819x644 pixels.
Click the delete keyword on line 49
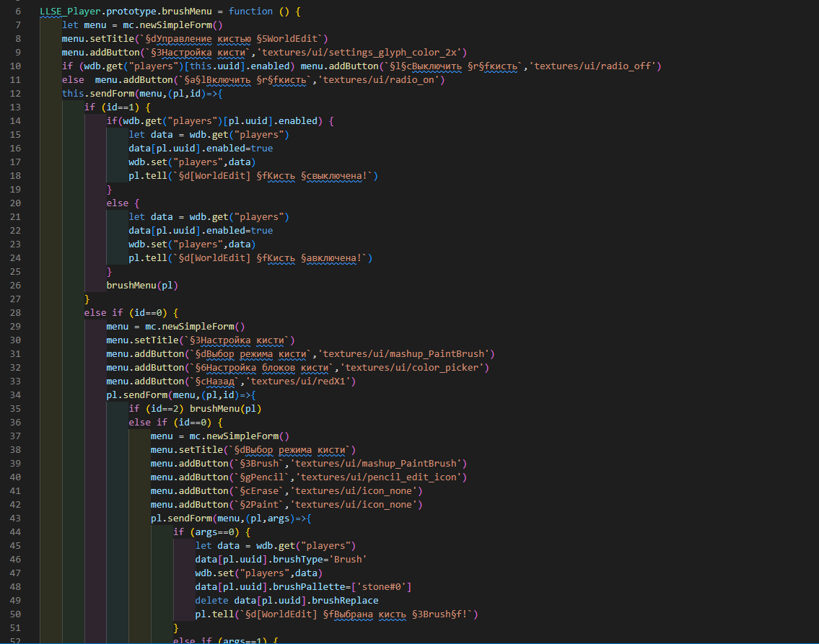[211, 600]
